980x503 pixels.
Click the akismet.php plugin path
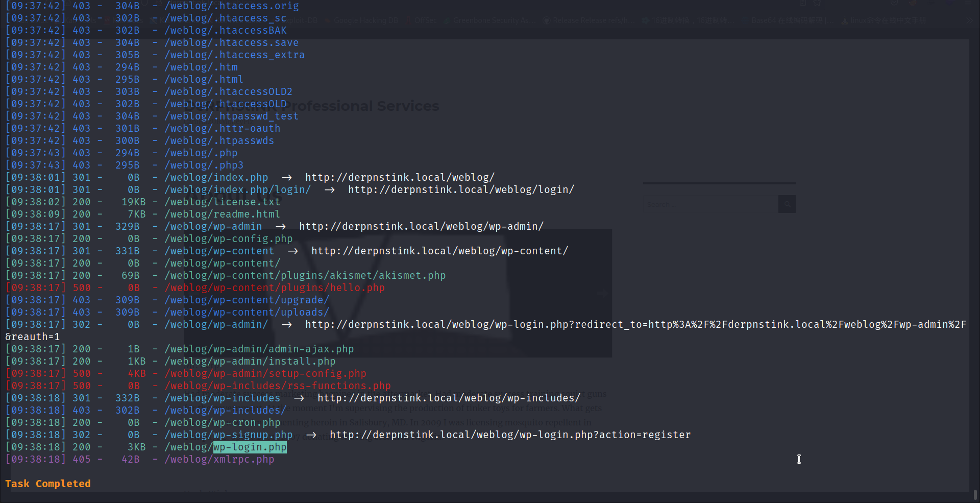tap(305, 276)
